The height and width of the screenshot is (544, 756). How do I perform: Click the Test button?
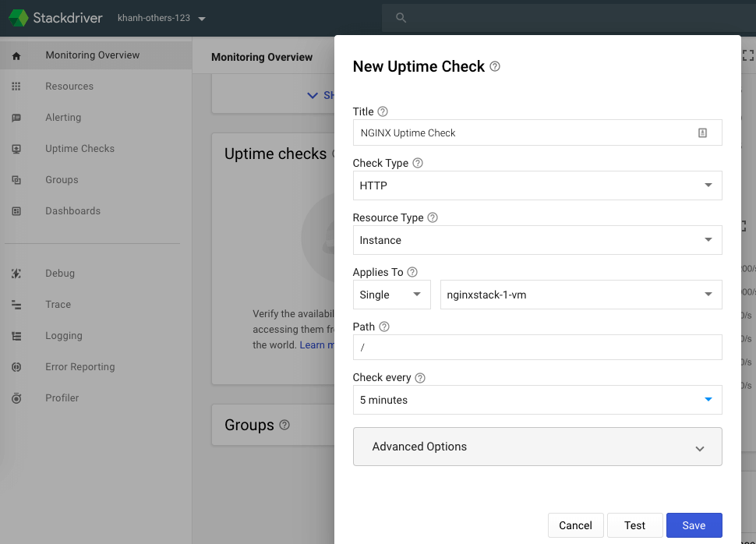[x=634, y=525]
